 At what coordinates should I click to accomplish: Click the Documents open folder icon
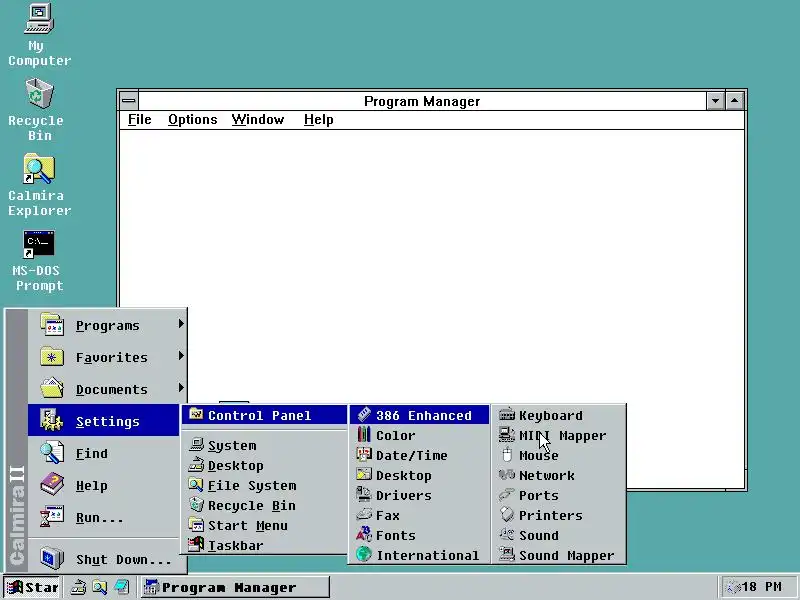pyautogui.click(x=52, y=388)
